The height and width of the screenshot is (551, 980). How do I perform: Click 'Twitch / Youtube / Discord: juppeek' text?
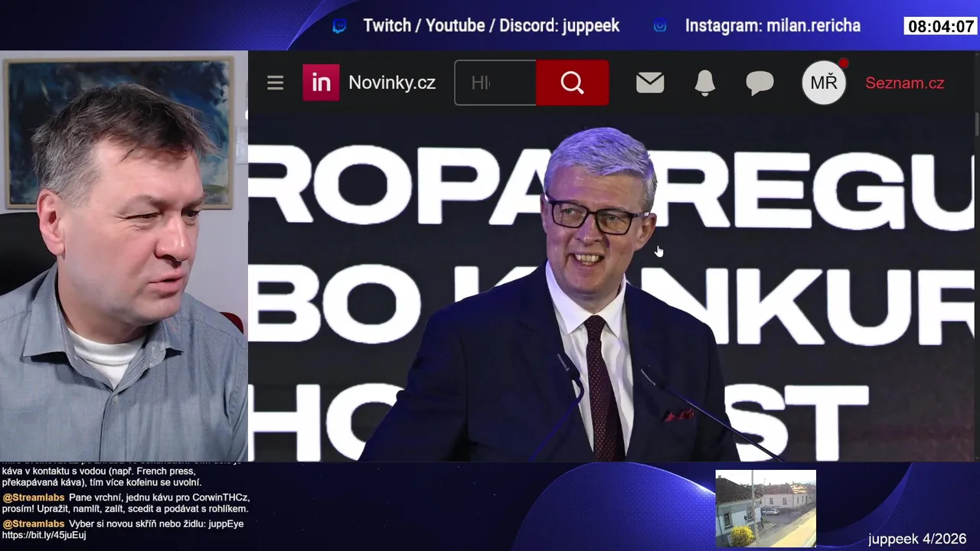pos(492,26)
